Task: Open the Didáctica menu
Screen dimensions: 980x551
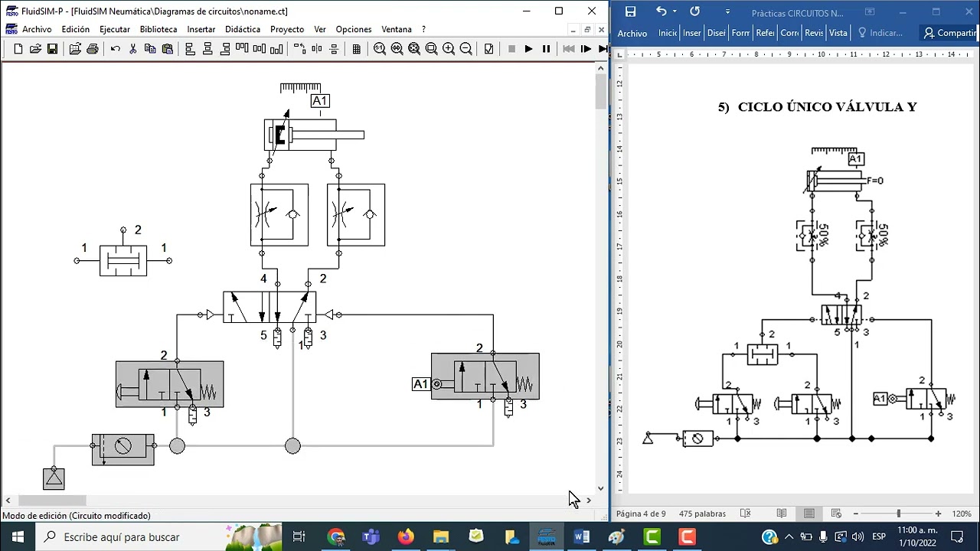Action: tap(243, 29)
